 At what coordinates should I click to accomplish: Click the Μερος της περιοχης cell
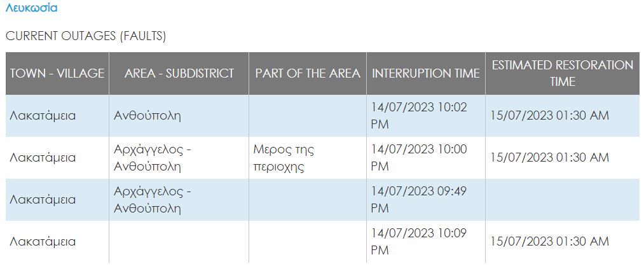284,158
